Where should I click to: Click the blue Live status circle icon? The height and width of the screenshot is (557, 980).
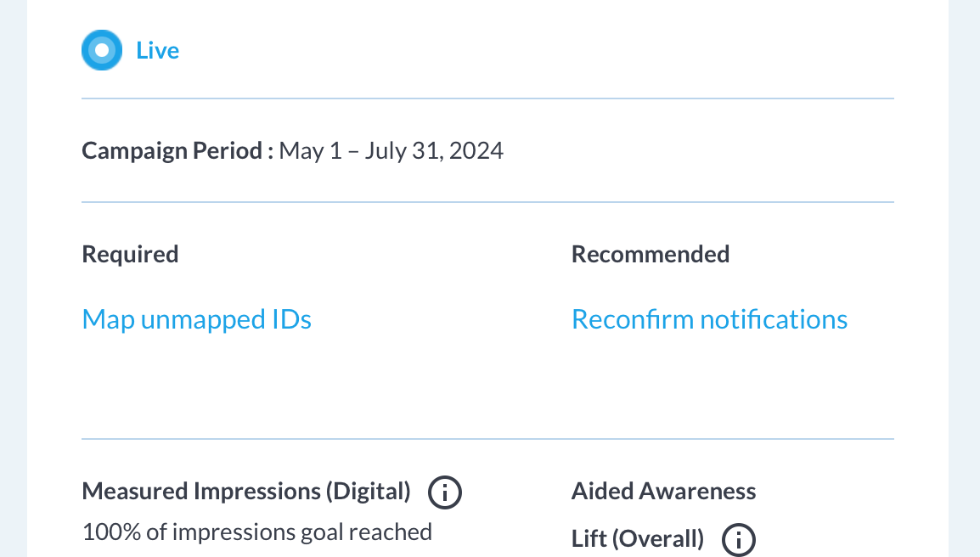point(102,50)
